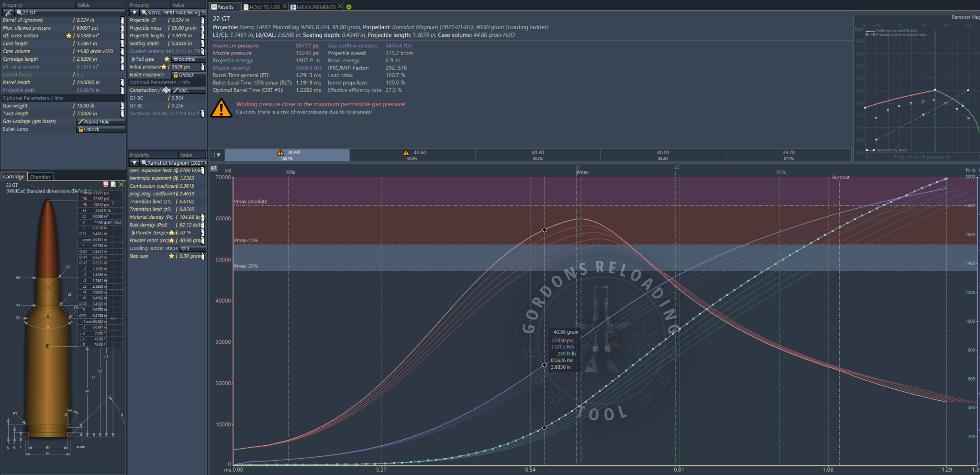
Task: Open the Sierra HPBT MatchKing projectile search
Action: coord(173,12)
